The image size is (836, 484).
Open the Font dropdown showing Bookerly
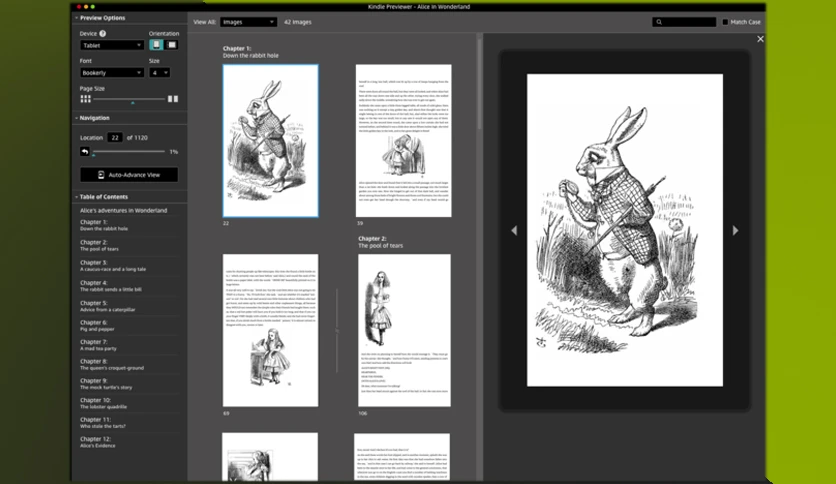click(111, 72)
